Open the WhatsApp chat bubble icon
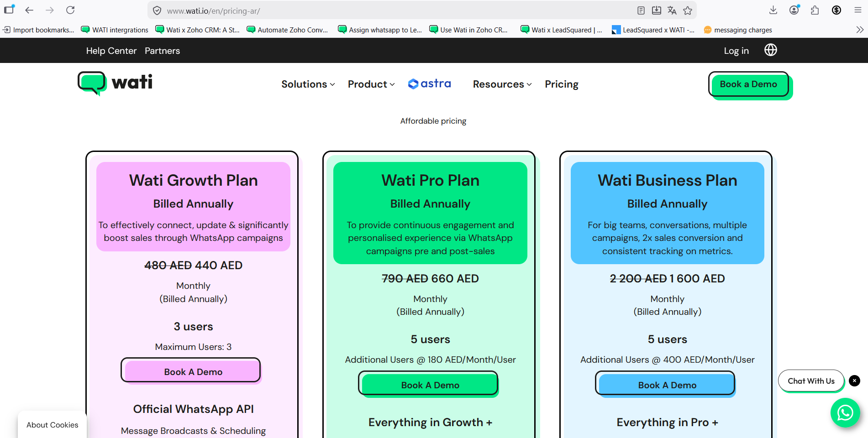Viewport: 868px width, 438px height. point(845,413)
